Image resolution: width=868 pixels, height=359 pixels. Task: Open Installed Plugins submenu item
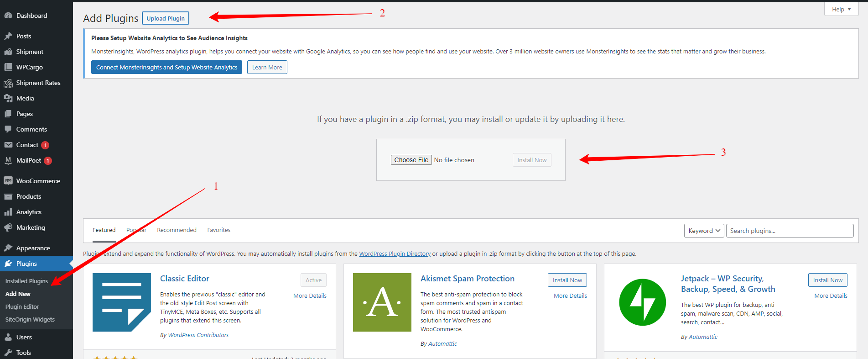[26, 281]
